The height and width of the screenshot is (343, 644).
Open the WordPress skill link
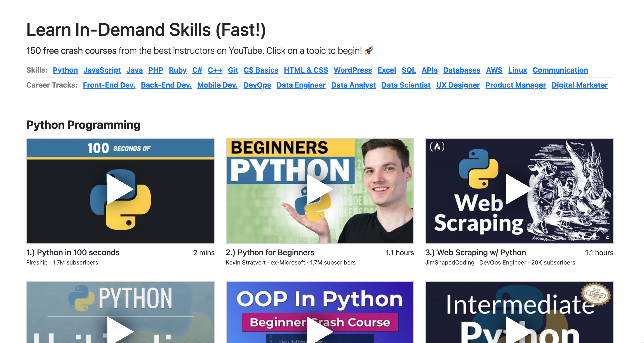coord(353,70)
